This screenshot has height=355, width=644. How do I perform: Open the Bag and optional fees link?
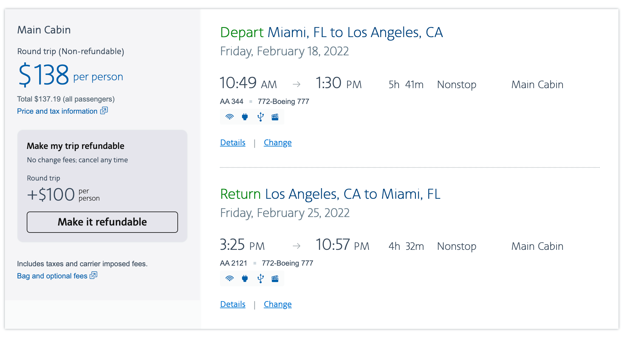pos(52,276)
